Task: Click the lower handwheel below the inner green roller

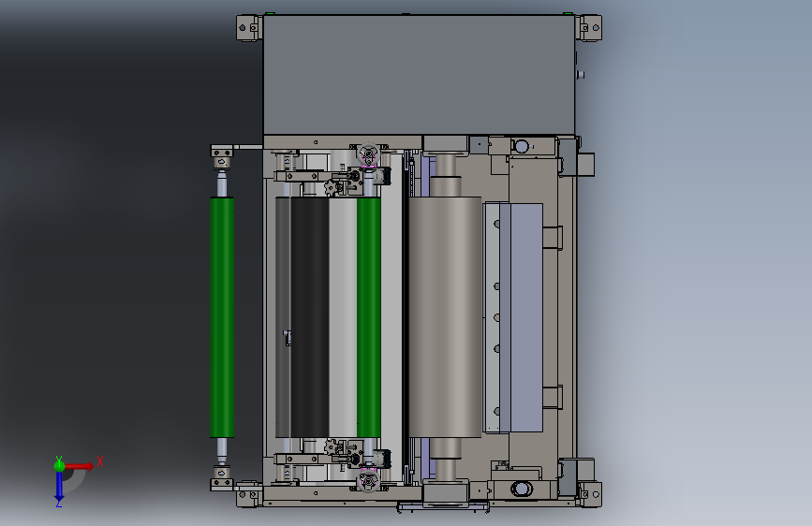Action: [369, 481]
